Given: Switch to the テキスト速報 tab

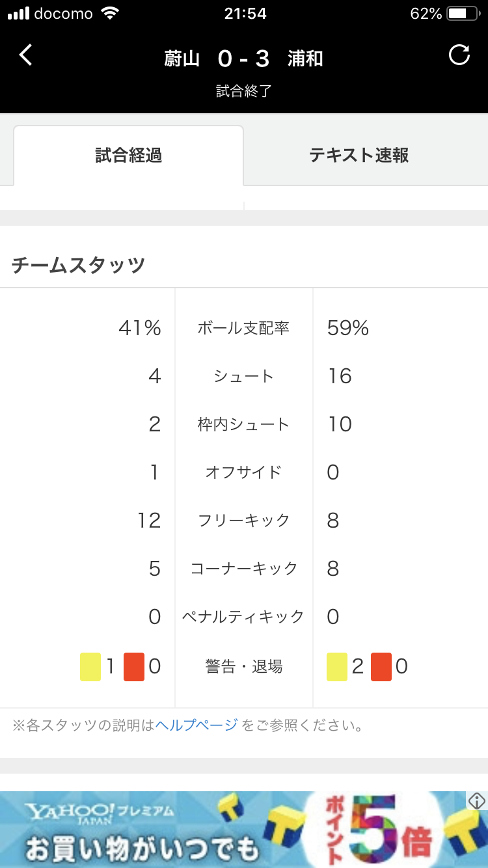Looking at the screenshot, I should pos(359,156).
